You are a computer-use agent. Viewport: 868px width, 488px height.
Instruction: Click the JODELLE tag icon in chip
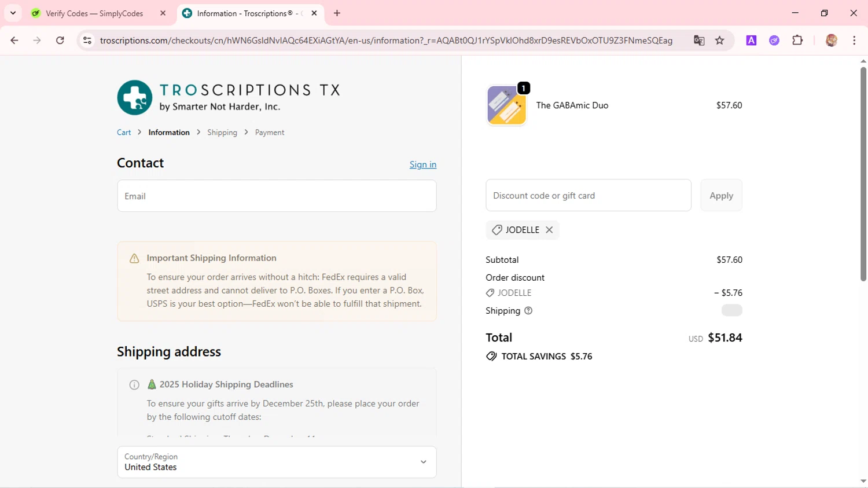pyautogui.click(x=496, y=230)
